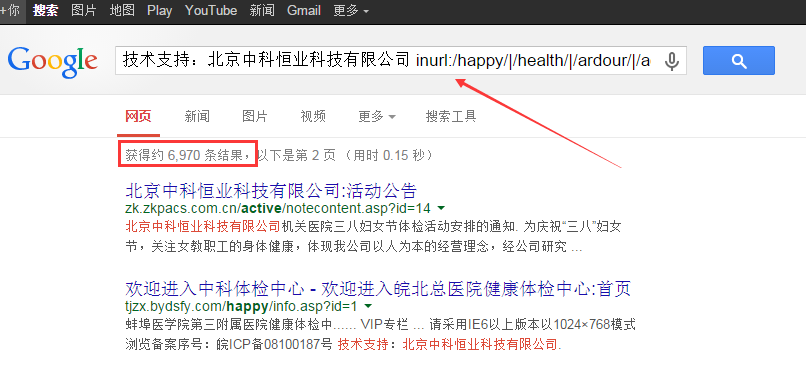Open 图片 in the top black bar
This screenshot has width=806, height=365.
click(84, 10)
